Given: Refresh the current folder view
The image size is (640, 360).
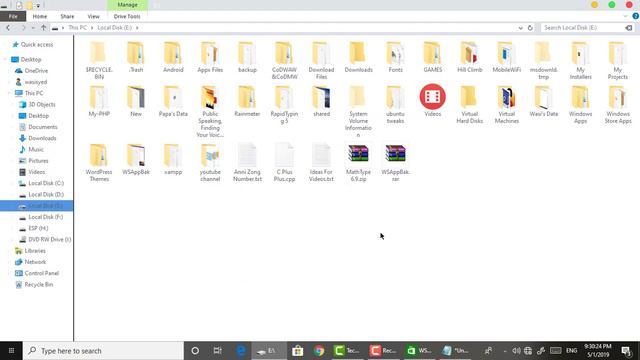Looking at the screenshot, I should [x=530, y=28].
